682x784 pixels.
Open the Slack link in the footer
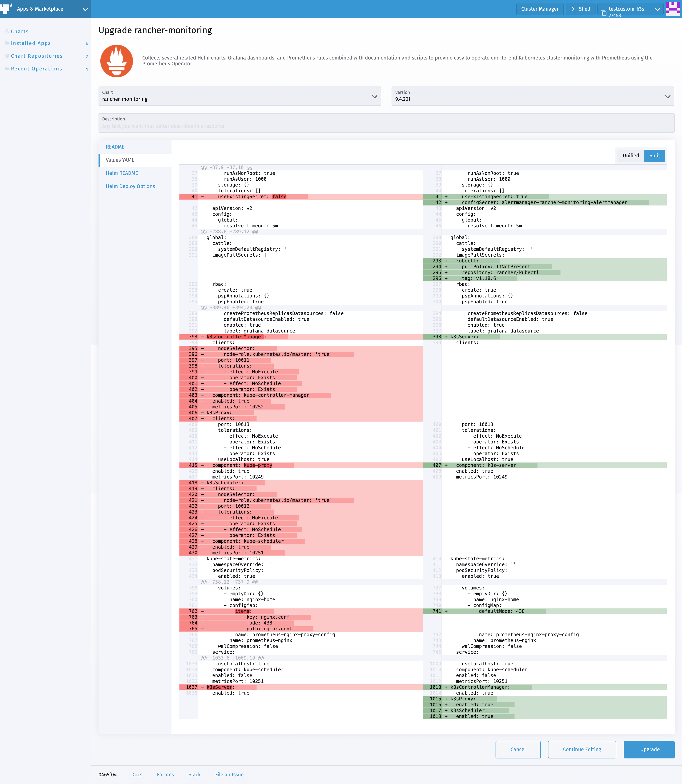point(194,775)
